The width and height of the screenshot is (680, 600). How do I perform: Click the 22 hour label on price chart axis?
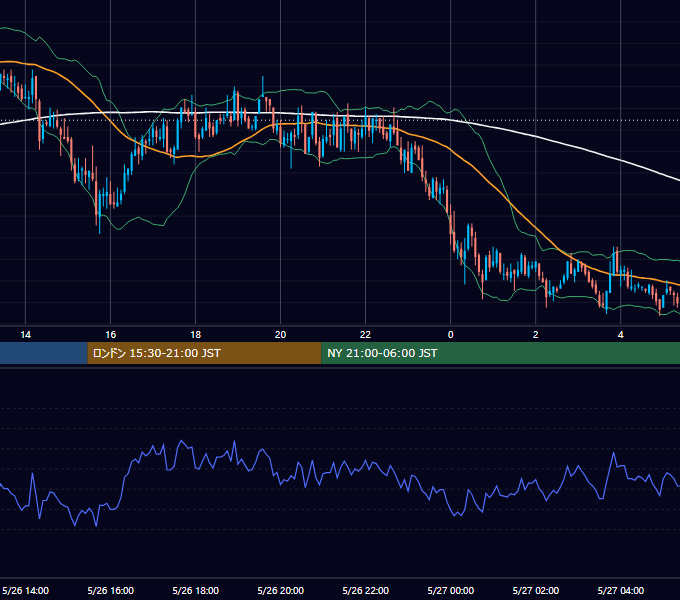[366, 335]
